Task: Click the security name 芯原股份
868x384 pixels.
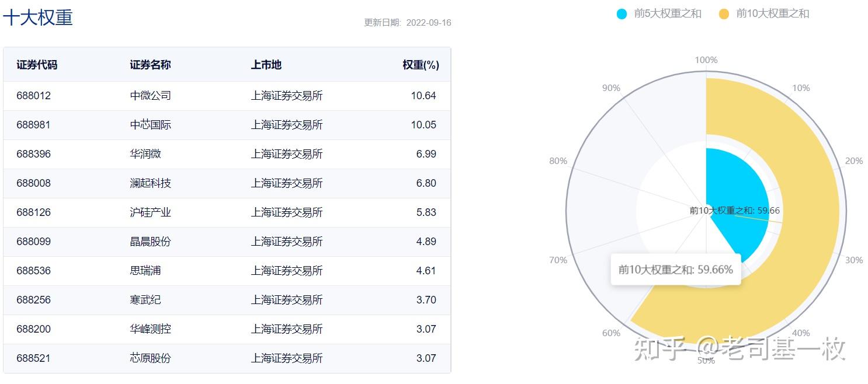Action: [x=151, y=358]
